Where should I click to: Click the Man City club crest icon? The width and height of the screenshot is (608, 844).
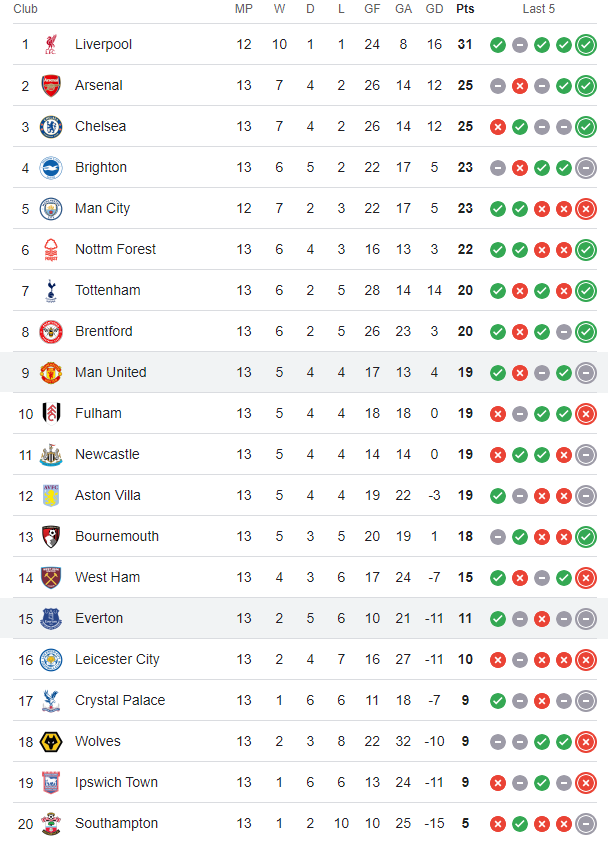(50, 208)
